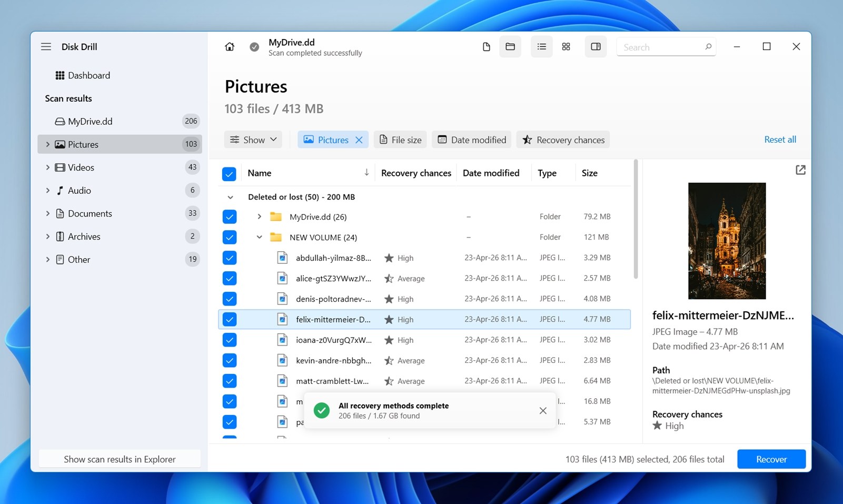843x504 pixels.
Task: Expand the Audio category in sidebar
Action: coord(47,190)
